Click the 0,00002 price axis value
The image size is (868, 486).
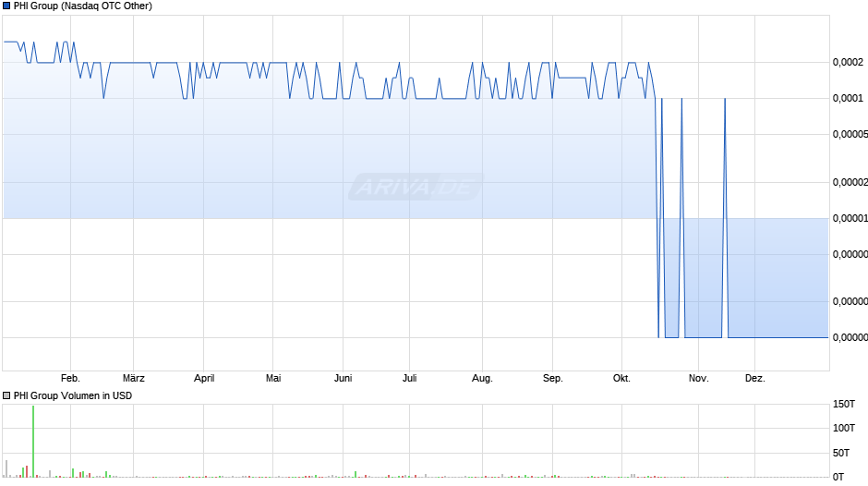click(850, 182)
